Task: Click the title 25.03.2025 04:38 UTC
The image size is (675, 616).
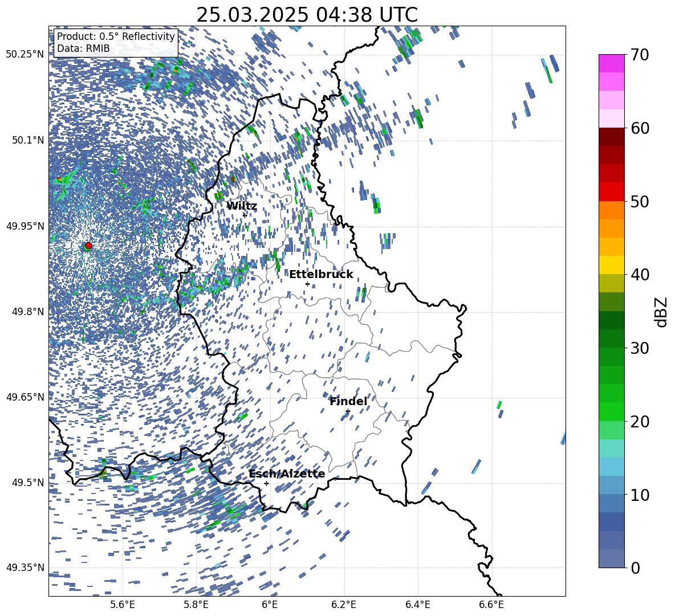Action: click(x=307, y=15)
